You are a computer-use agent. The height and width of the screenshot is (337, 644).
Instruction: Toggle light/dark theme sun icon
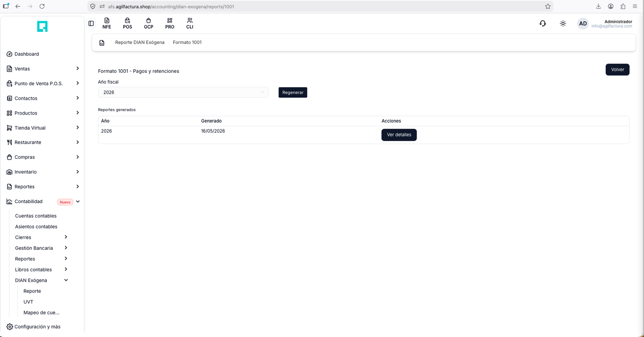[563, 23]
